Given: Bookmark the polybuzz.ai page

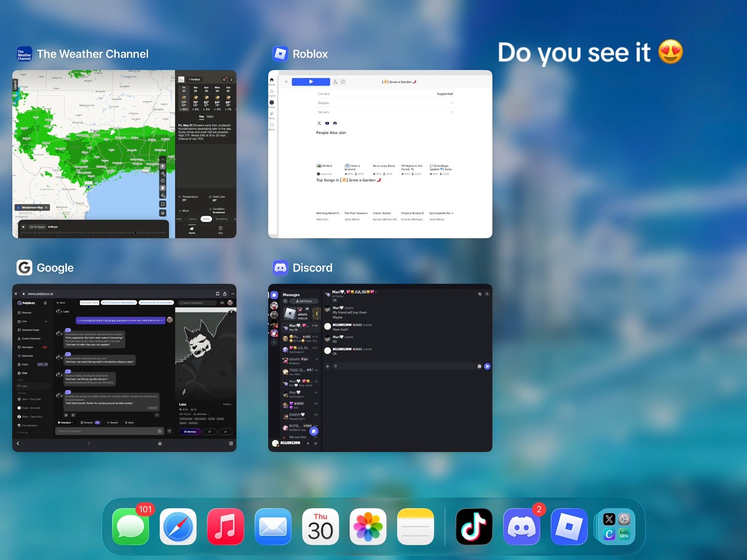Looking at the screenshot, I should click(217, 294).
